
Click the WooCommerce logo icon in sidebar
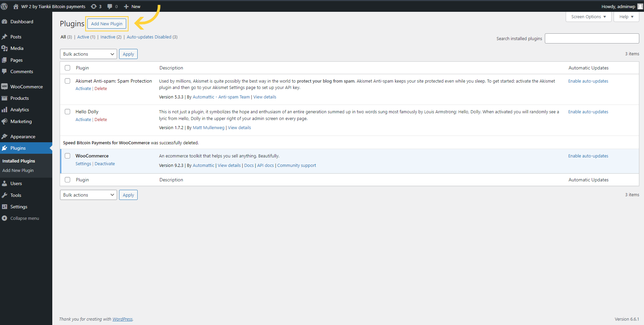(x=4, y=87)
